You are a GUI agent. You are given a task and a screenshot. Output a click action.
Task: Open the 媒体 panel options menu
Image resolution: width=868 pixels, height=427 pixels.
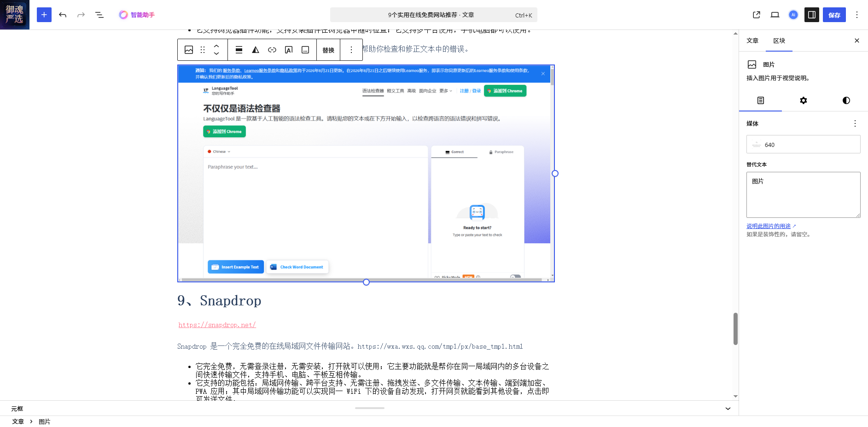(855, 123)
